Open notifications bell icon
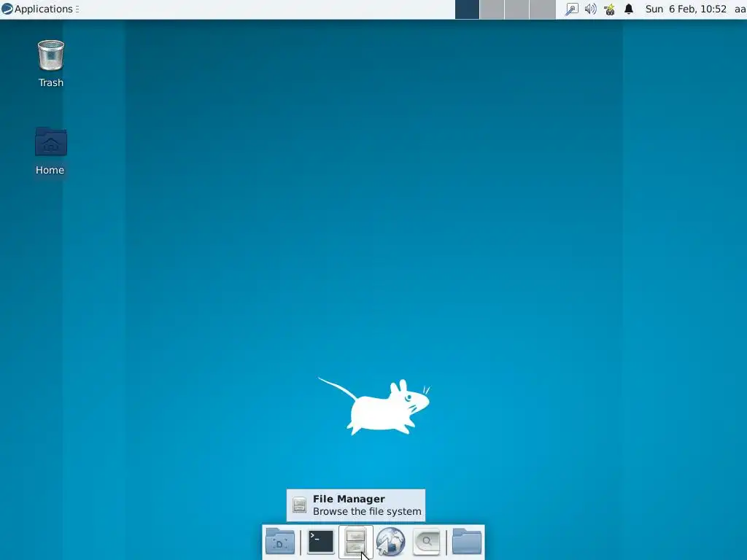 tap(629, 9)
